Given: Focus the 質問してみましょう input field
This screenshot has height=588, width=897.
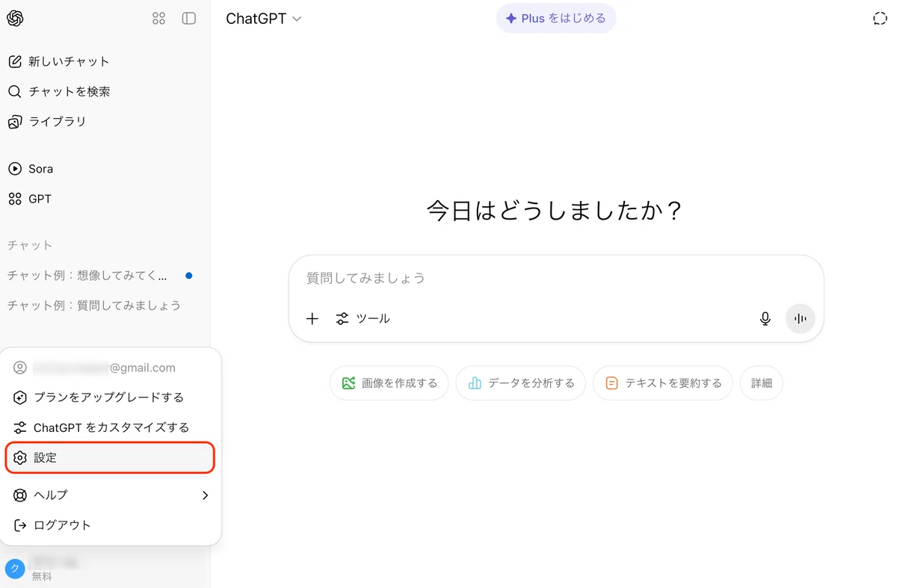Looking at the screenshot, I should pyautogui.click(x=556, y=278).
